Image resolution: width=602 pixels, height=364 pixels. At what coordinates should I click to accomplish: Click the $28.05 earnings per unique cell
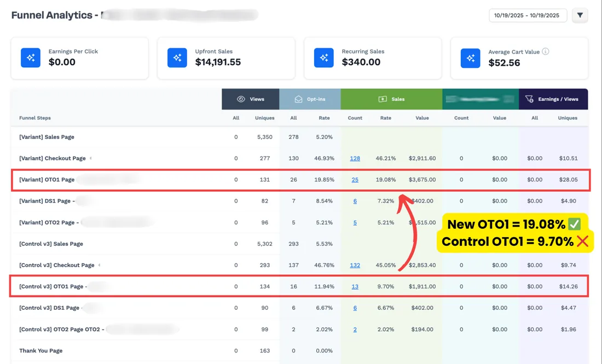568,180
